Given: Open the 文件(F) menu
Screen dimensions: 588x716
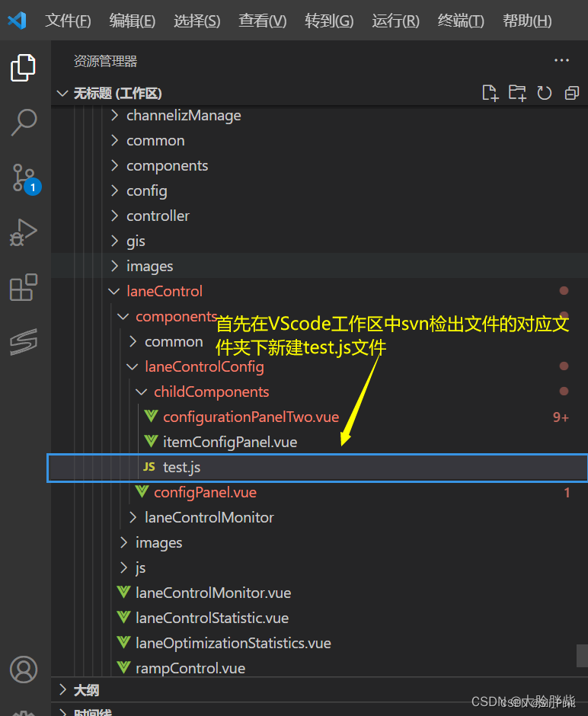Looking at the screenshot, I should click(x=68, y=21).
